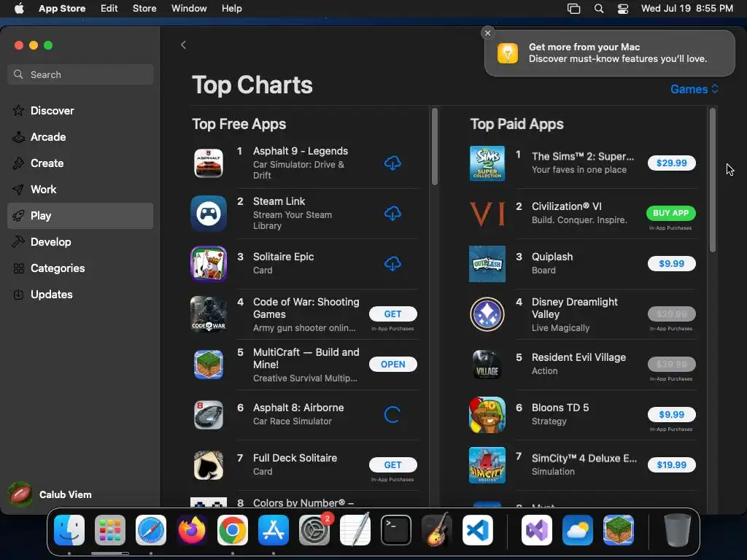Image resolution: width=747 pixels, height=560 pixels.
Task: Open the Quiplash app icon
Action: pos(487,263)
